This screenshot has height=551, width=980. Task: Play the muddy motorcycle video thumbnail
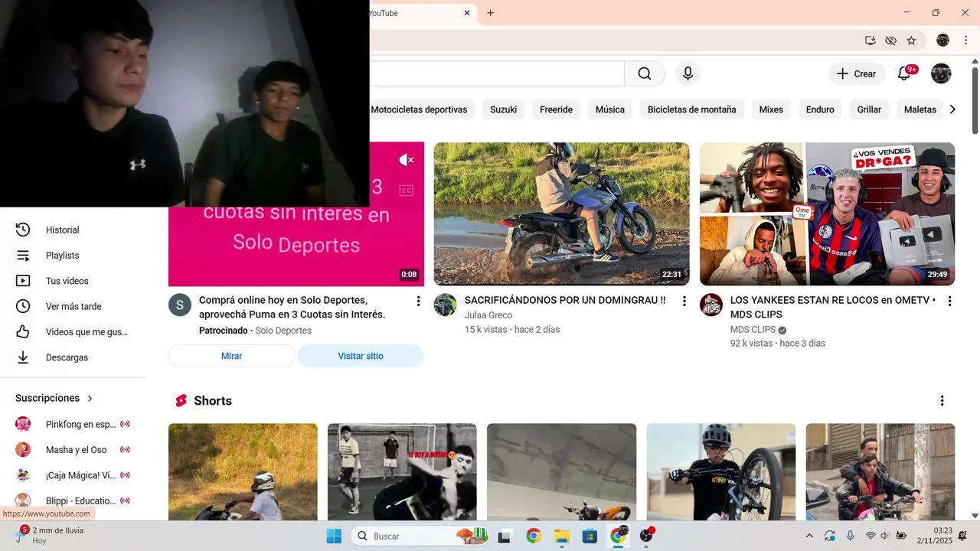click(x=561, y=214)
